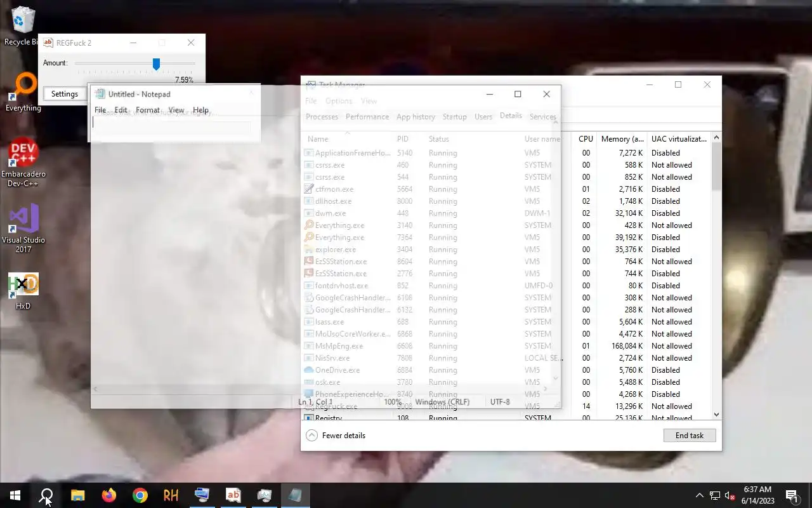Switch to the Processes tab
This screenshot has height=508, width=812.
322,117
